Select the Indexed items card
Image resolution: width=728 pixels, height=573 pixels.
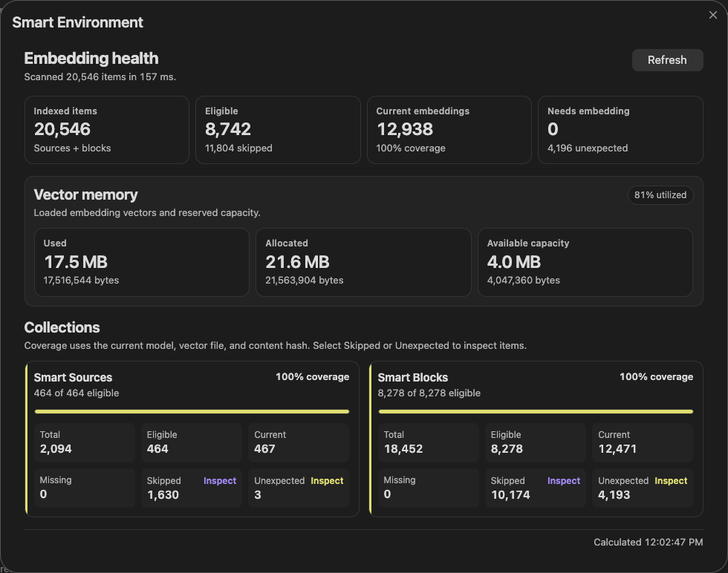(x=107, y=130)
